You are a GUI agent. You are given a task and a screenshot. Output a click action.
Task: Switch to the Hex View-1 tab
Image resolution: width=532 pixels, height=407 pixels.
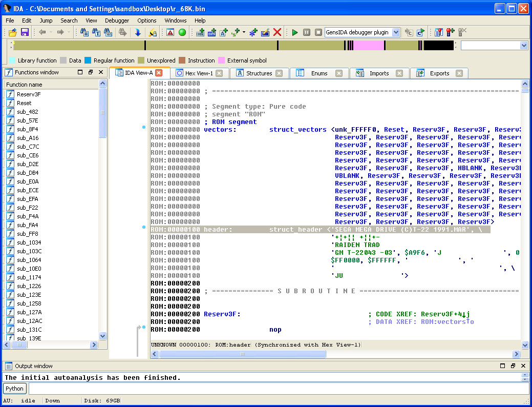(x=198, y=73)
